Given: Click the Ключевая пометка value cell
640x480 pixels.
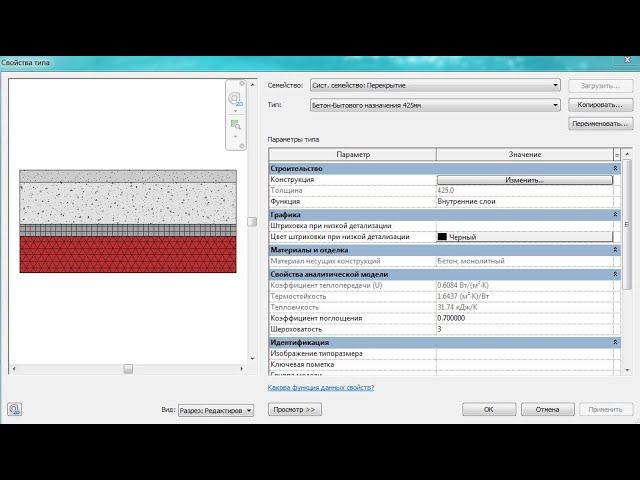Looking at the screenshot, I should [x=524, y=364].
